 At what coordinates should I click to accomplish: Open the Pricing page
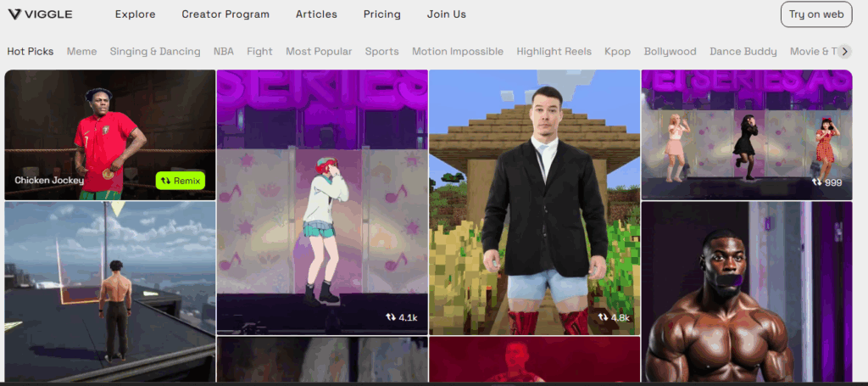pyautogui.click(x=381, y=14)
